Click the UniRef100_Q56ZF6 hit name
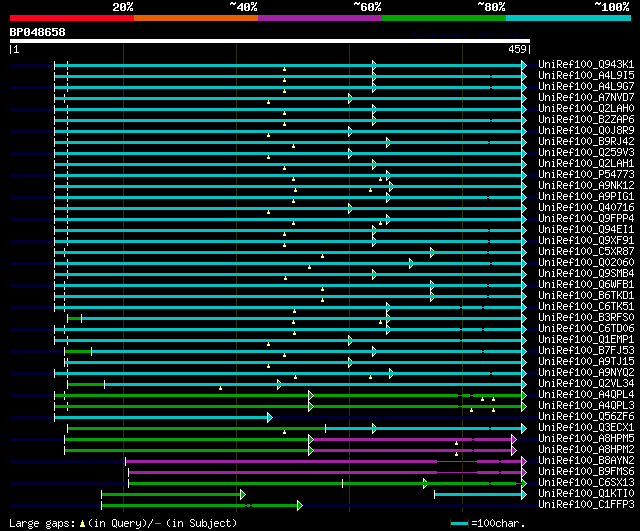This screenshot has height=531, width=640. (586, 417)
